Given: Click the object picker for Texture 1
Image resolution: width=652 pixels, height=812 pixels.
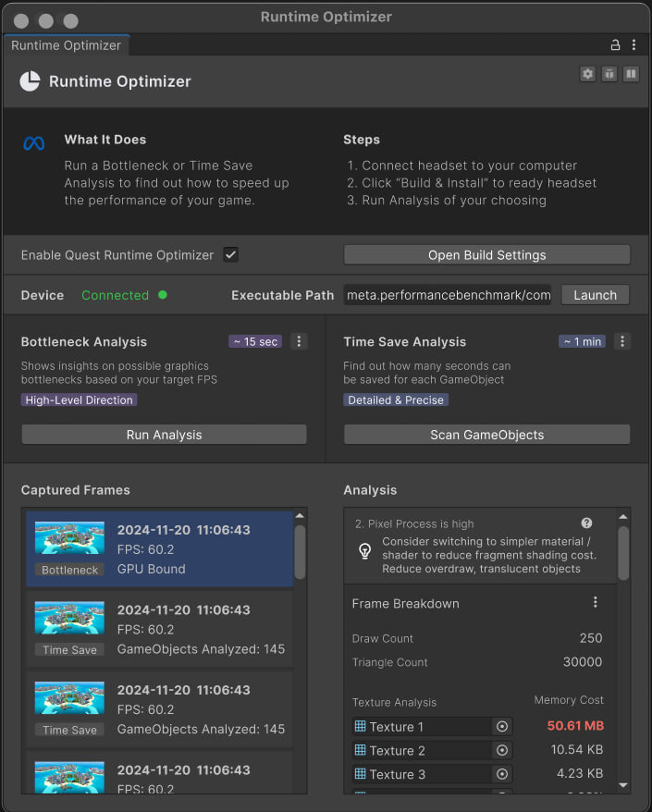Looking at the screenshot, I should tap(502, 727).
